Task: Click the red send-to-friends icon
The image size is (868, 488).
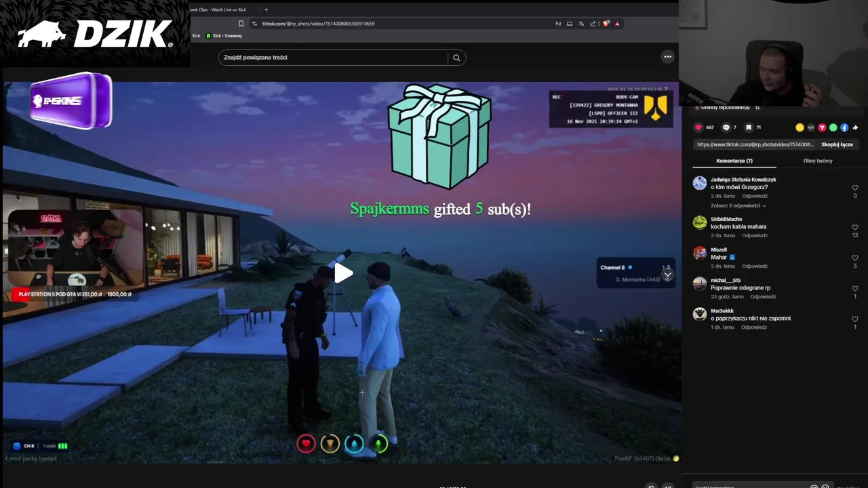Action: click(822, 127)
